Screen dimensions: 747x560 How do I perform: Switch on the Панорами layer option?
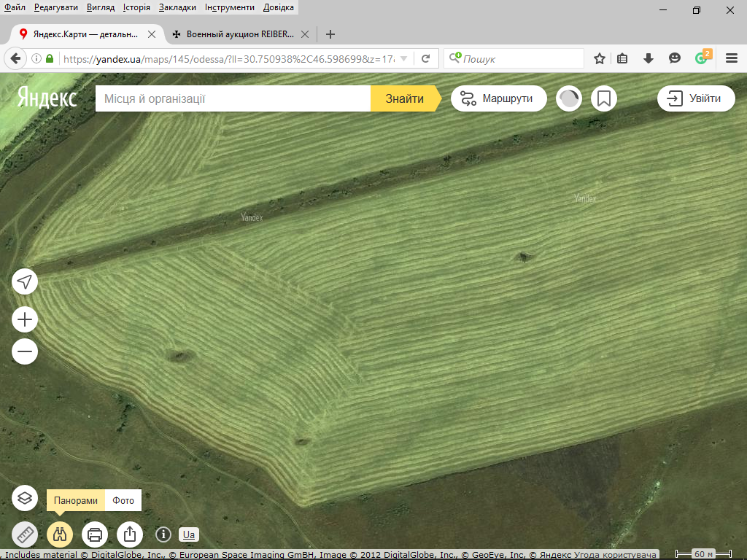(76, 501)
